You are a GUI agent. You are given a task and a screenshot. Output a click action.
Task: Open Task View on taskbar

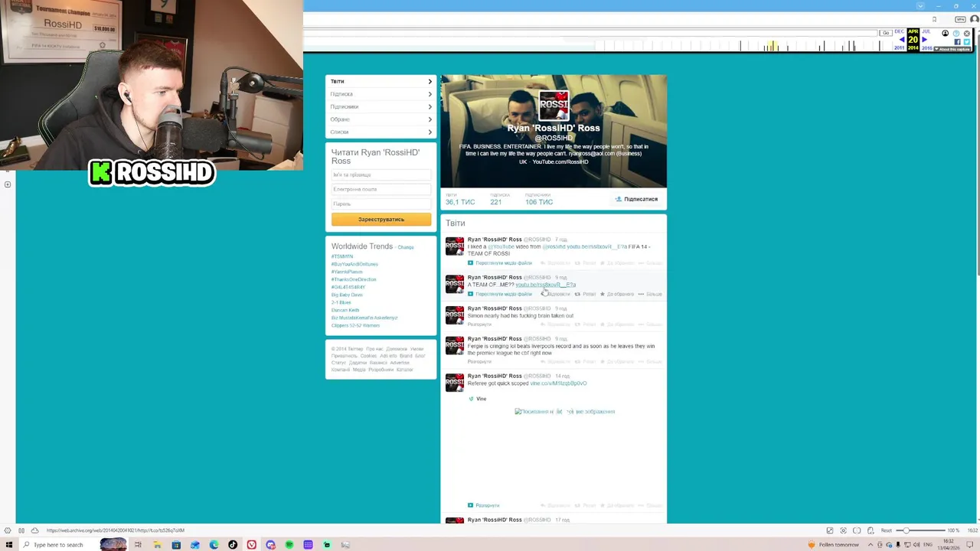click(138, 545)
